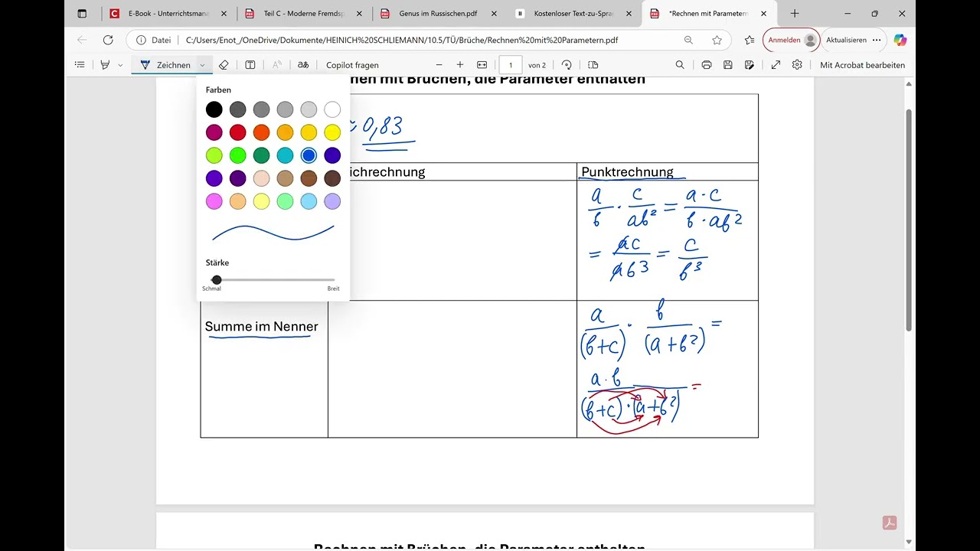Image resolution: width=980 pixels, height=551 pixels.
Task: Pick the lavender color swatch
Action: (332, 201)
